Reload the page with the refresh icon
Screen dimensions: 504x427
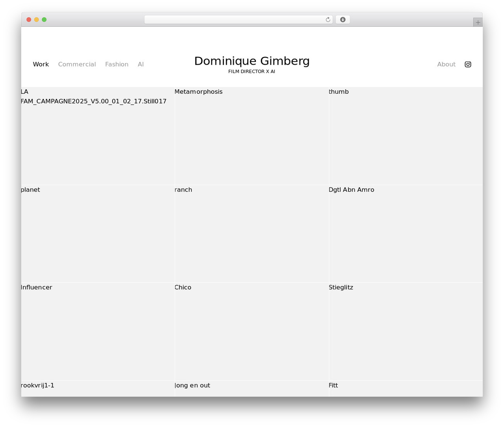[x=328, y=20]
